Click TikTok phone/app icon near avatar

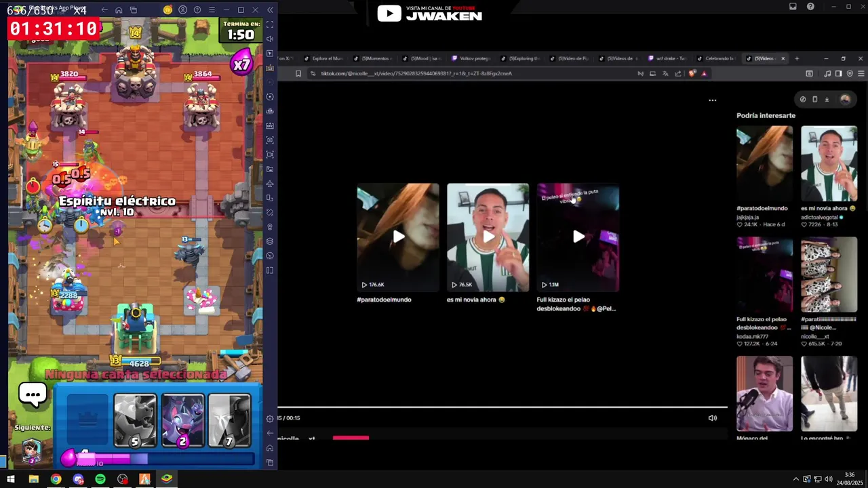coord(814,99)
